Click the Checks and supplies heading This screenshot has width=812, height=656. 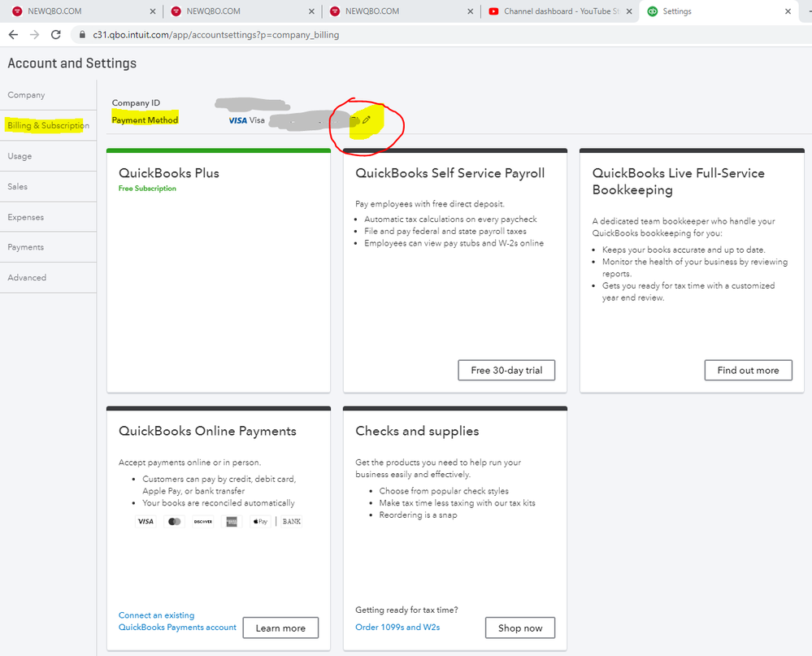click(x=417, y=431)
